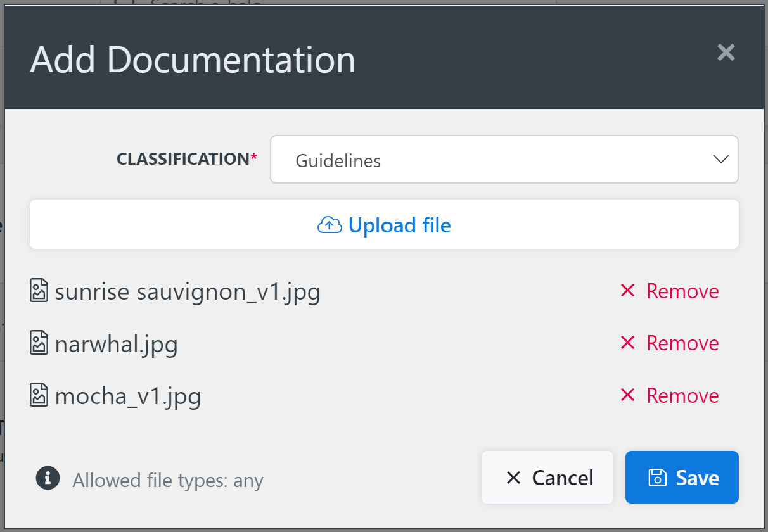768x532 pixels.
Task: Select the narwhal.jpg file name
Action: click(117, 344)
